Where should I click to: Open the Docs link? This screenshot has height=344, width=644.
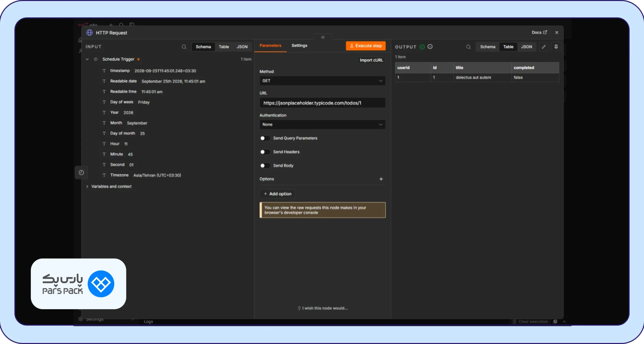point(539,32)
